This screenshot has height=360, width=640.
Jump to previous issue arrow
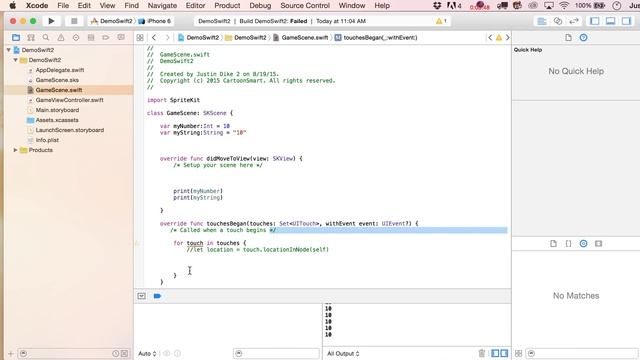[x=490, y=38]
